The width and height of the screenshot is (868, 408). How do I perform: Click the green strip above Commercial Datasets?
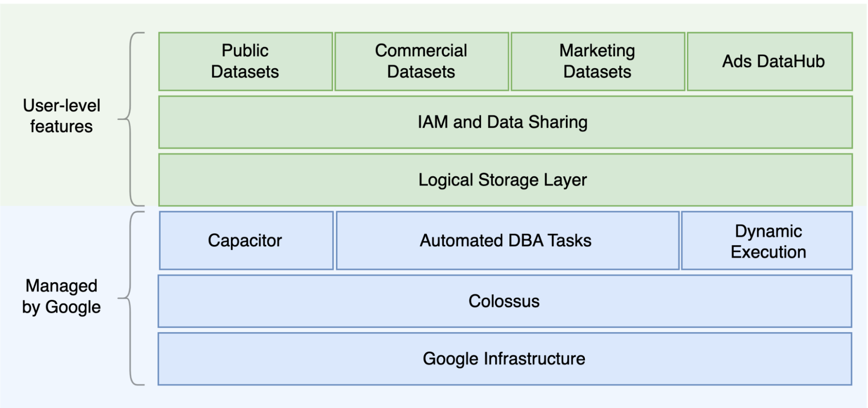421,18
